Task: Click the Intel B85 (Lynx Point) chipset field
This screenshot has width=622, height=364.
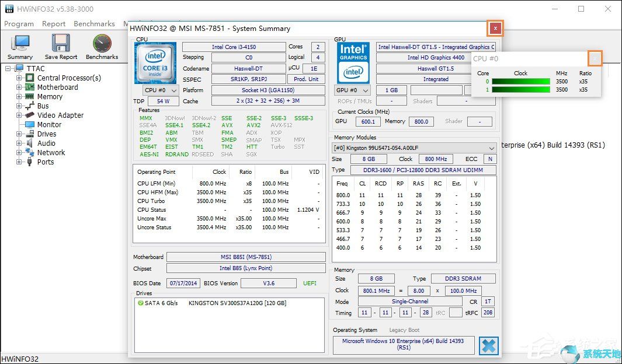Action: 246,268
